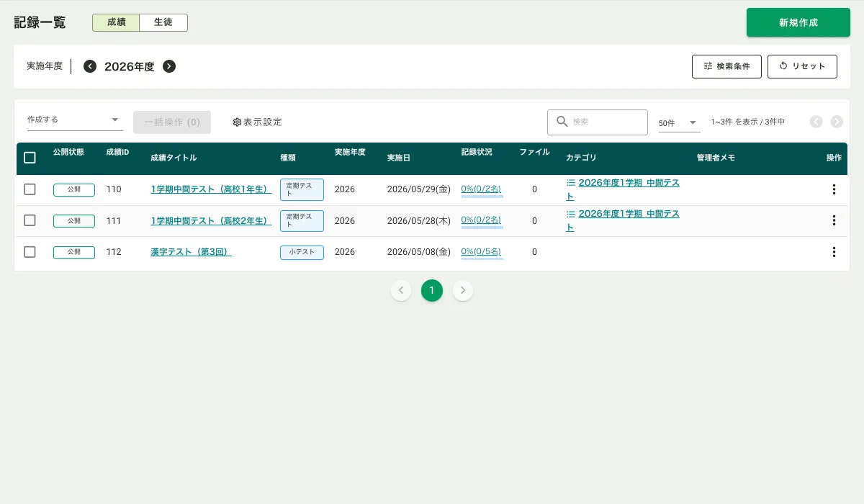This screenshot has width=864, height=504.
Task: Open 0%(0/5名) record progress for 漢字テスト
Action: tap(481, 251)
